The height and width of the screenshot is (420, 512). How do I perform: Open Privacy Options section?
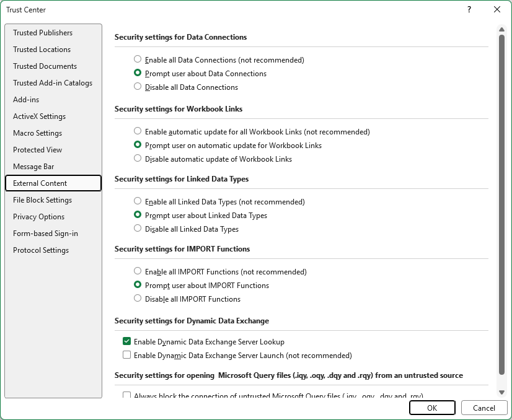[x=53, y=217]
